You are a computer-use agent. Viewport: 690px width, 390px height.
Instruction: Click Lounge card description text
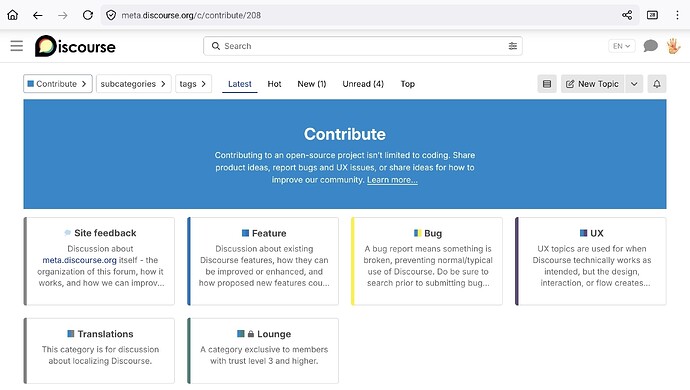click(x=264, y=355)
